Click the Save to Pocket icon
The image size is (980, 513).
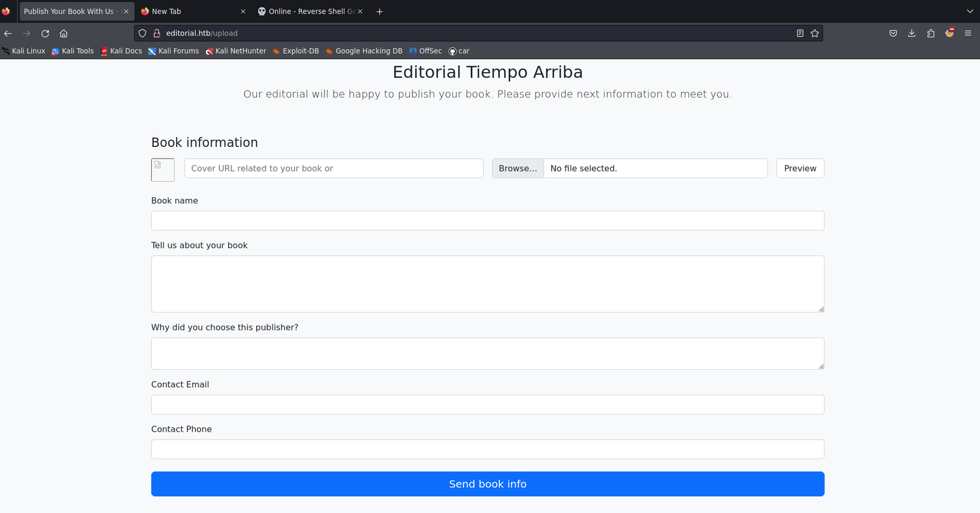[x=893, y=34]
